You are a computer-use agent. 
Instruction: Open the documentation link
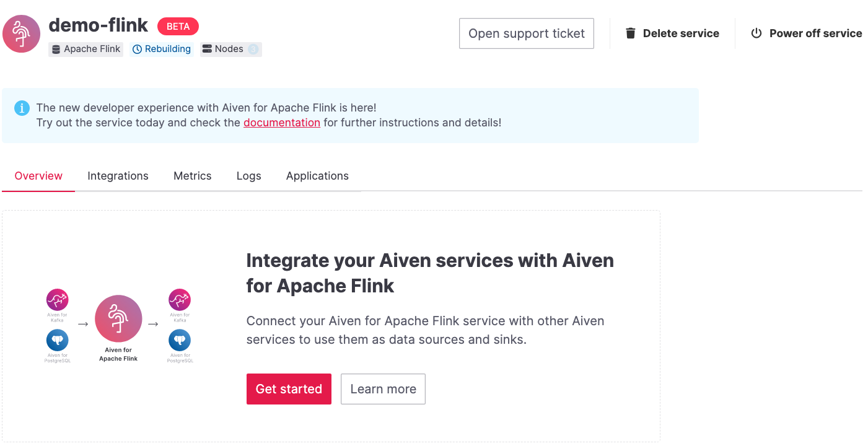tap(282, 123)
